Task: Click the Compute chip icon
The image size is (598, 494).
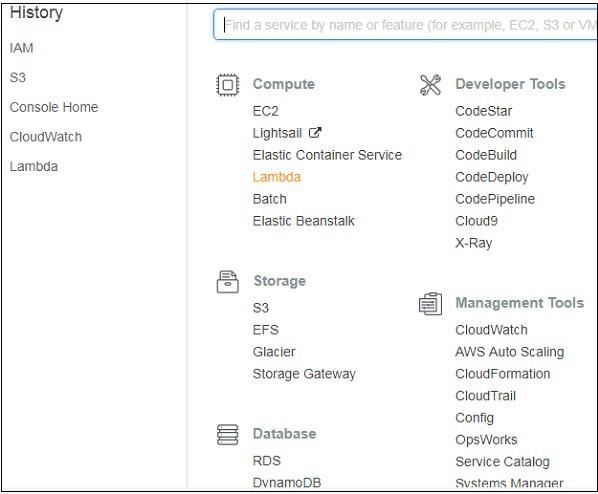Action: (x=228, y=85)
